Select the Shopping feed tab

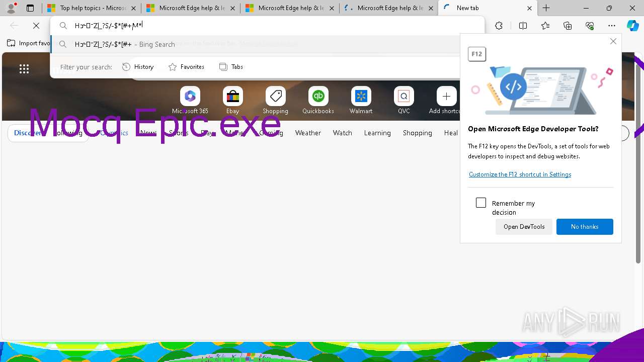(x=418, y=133)
